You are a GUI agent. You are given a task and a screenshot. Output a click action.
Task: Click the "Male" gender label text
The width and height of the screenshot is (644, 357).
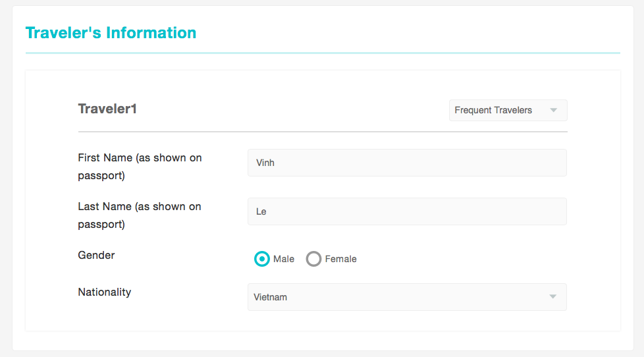point(284,259)
